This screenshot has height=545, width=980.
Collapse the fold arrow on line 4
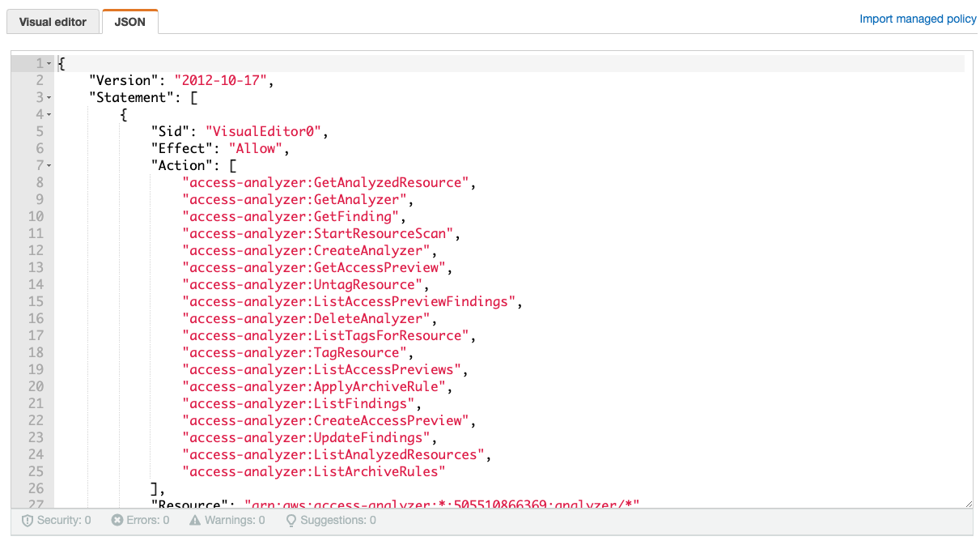click(x=49, y=114)
